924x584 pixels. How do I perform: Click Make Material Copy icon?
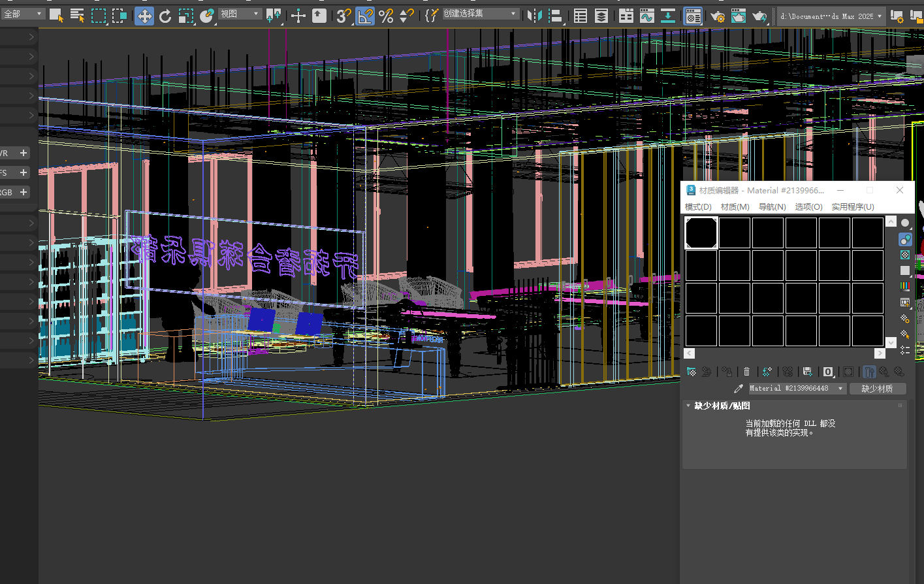click(767, 372)
